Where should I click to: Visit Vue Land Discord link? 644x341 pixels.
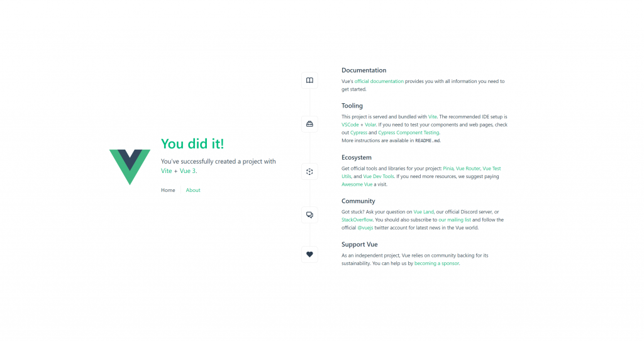pyautogui.click(x=423, y=212)
